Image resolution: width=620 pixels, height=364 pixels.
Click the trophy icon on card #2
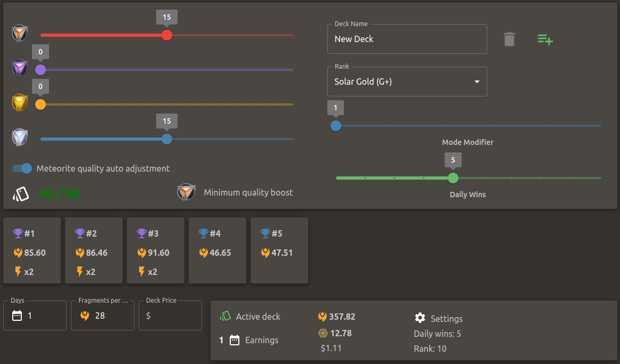tap(80, 233)
